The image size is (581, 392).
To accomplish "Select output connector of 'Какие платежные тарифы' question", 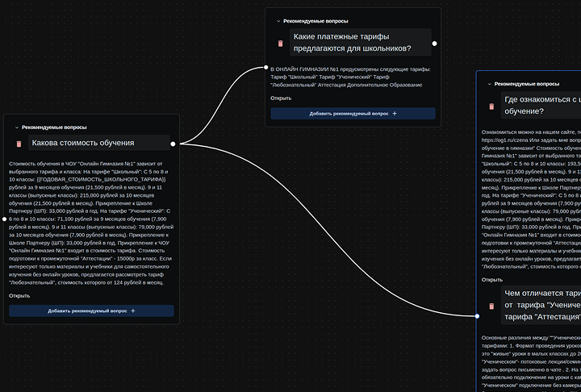I will (435, 44).
